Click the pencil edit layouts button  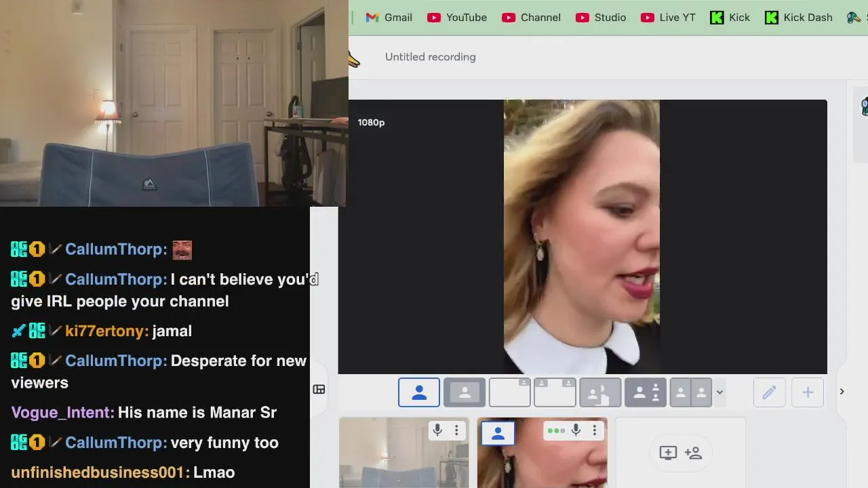tap(769, 392)
